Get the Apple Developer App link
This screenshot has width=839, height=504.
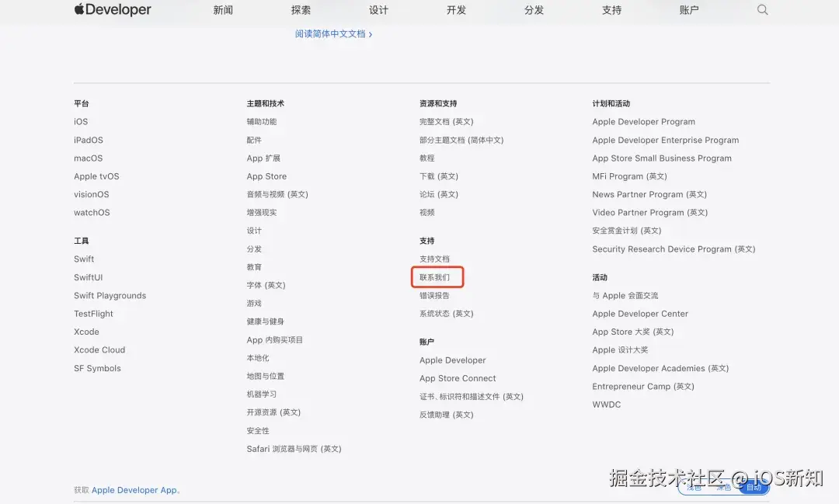tap(134, 490)
